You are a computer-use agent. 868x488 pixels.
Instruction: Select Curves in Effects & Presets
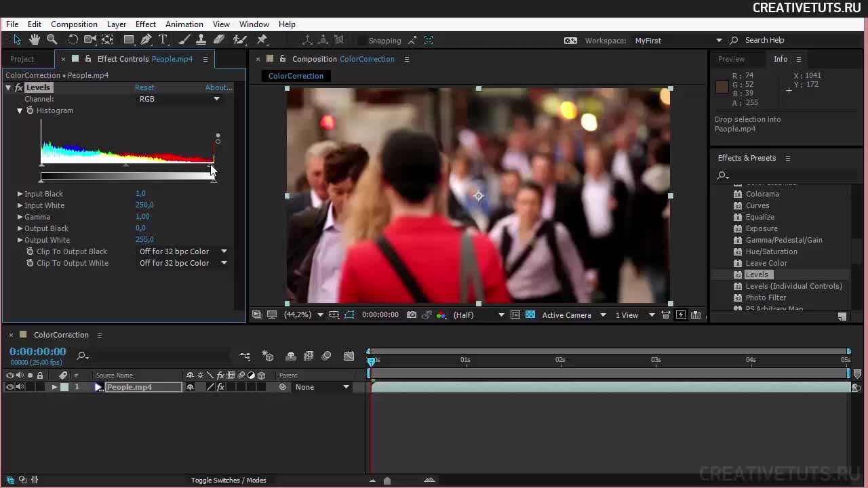[x=757, y=205]
